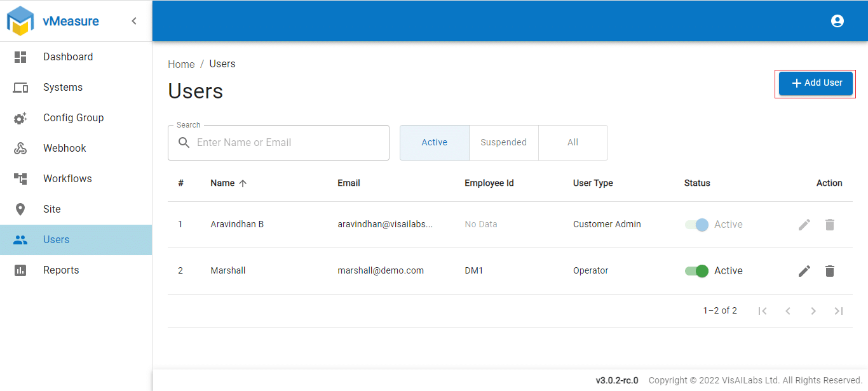The height and width of the screenshot is (391, 868).
Task: Go to last page of users
Action: coord(839,310)
